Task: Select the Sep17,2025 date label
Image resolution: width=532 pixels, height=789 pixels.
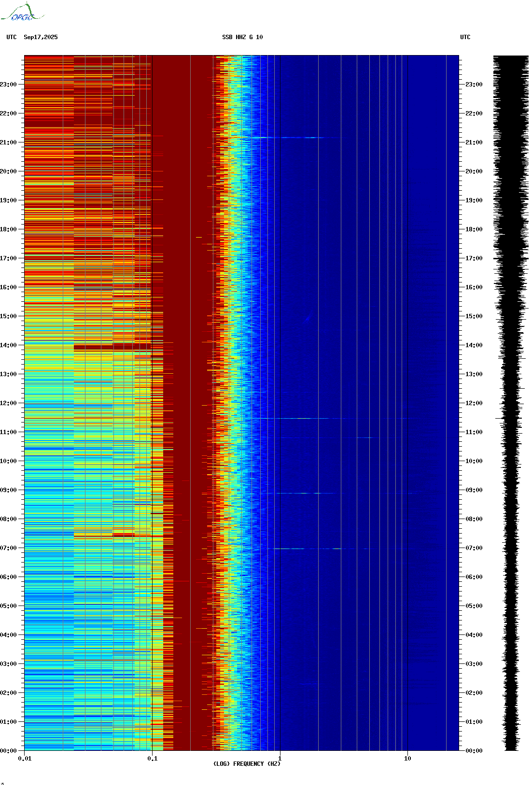Action: point(41,37)
